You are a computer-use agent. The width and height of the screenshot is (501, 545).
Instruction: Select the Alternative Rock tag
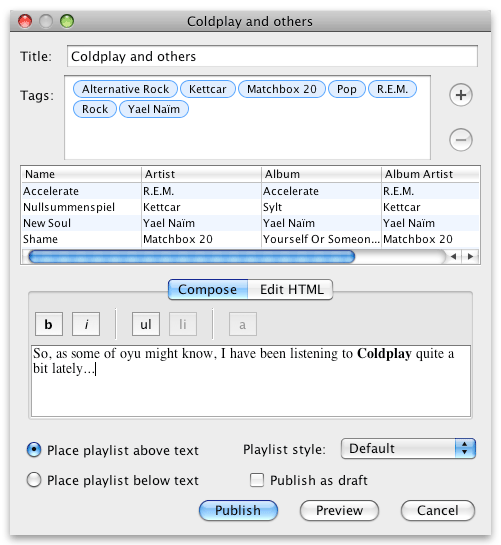coord(126,89)
